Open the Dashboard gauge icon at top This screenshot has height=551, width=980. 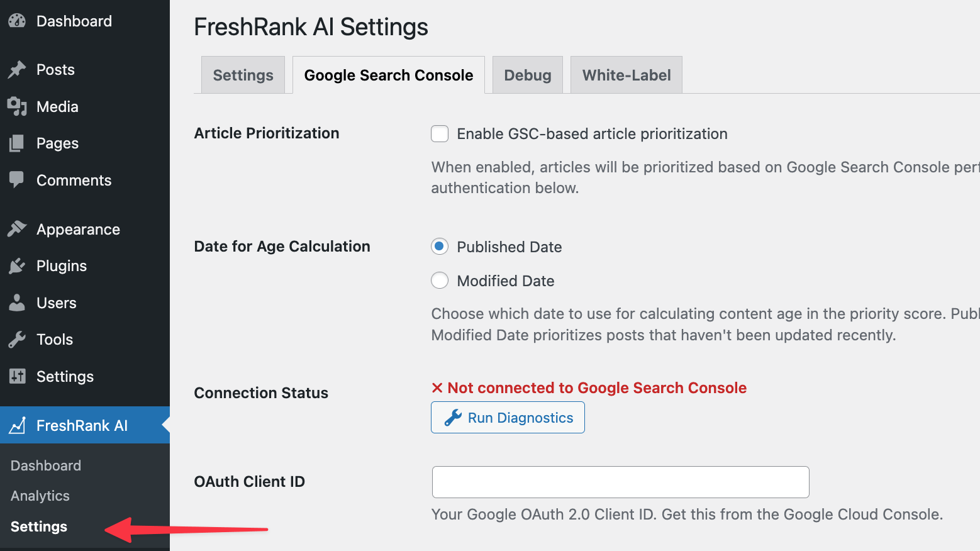coord(18,20)
